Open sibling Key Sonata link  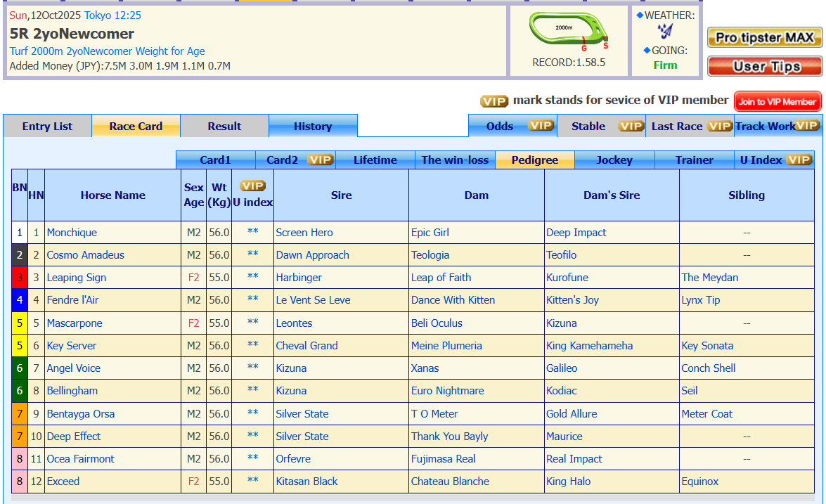tap(707, 346)
